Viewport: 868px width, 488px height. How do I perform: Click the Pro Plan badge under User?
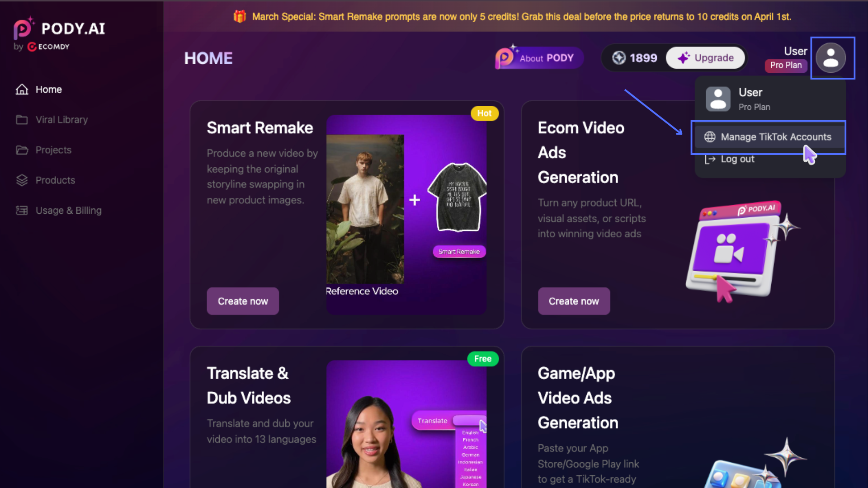pos(786,65)
